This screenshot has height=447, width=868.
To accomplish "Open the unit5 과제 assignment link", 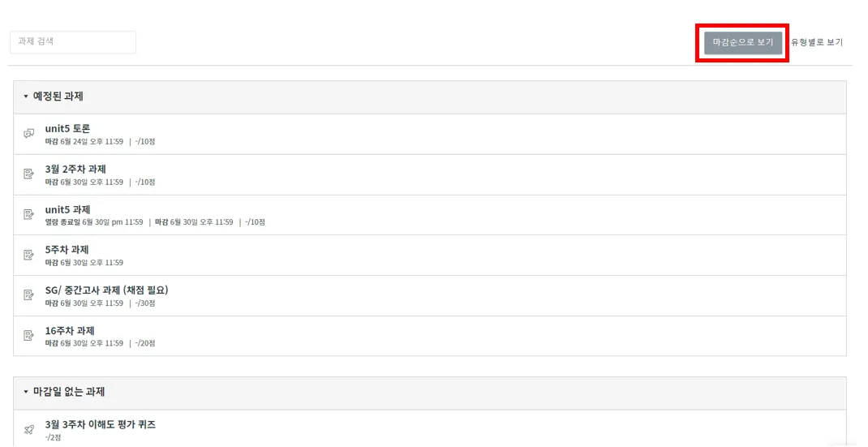I will click(68, 209).
